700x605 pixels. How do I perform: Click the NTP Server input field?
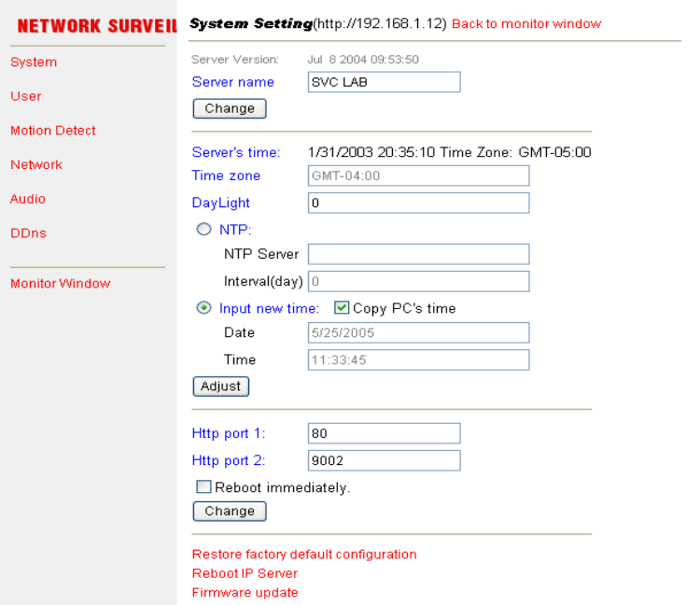click(x=418, y=255)
